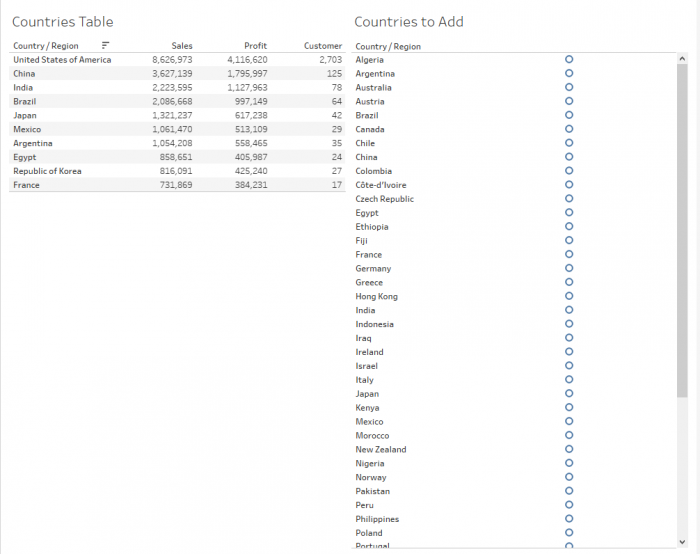This screenshot has height=554, width=700.
Task: Toggle the Australia radio circle
Action: [569, 88]
